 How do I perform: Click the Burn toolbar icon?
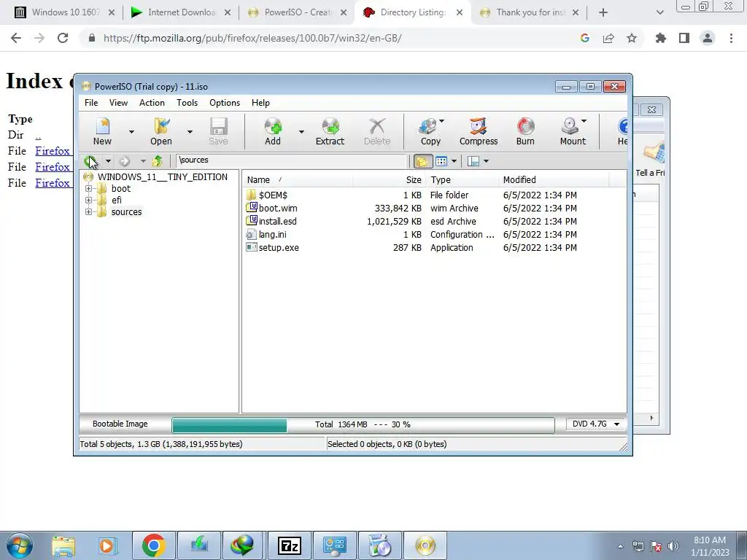[x=525, y=131]
